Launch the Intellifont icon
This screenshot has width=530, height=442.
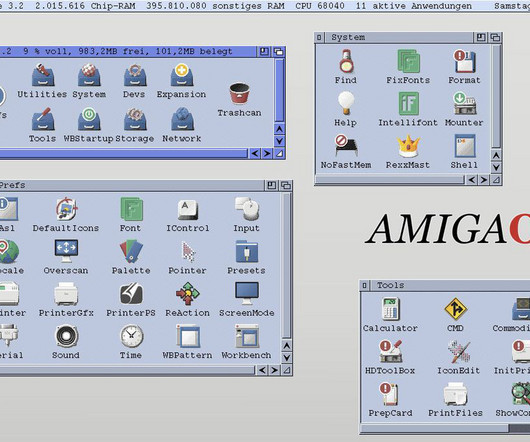408,103
